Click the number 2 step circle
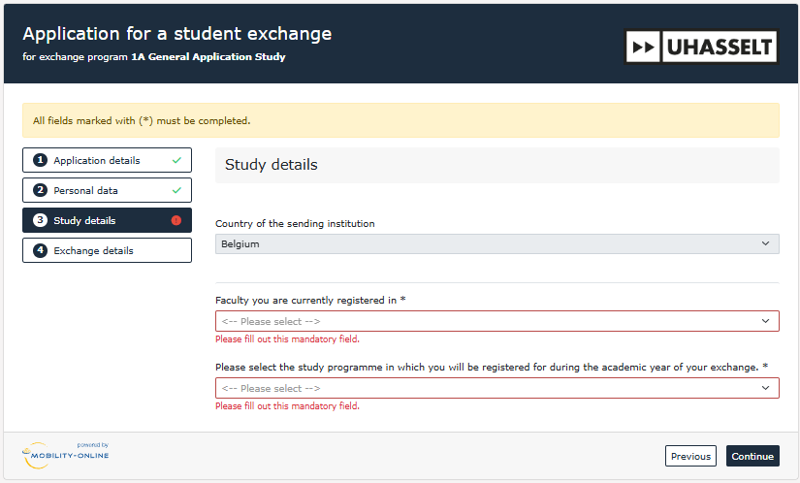Viewport: 800px width, 483px height. (x=40, y=190)
